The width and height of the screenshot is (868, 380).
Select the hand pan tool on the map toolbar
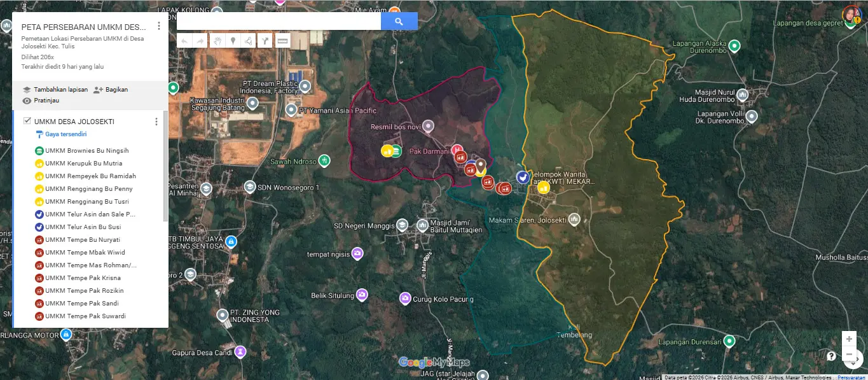click(x=217, y=39)
